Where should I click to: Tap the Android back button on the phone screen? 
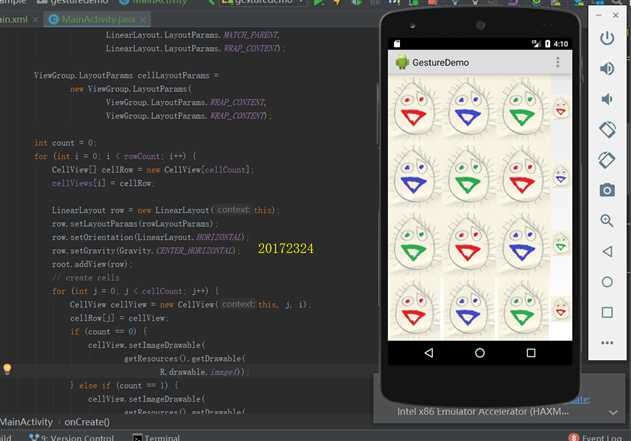click(429, 353)
